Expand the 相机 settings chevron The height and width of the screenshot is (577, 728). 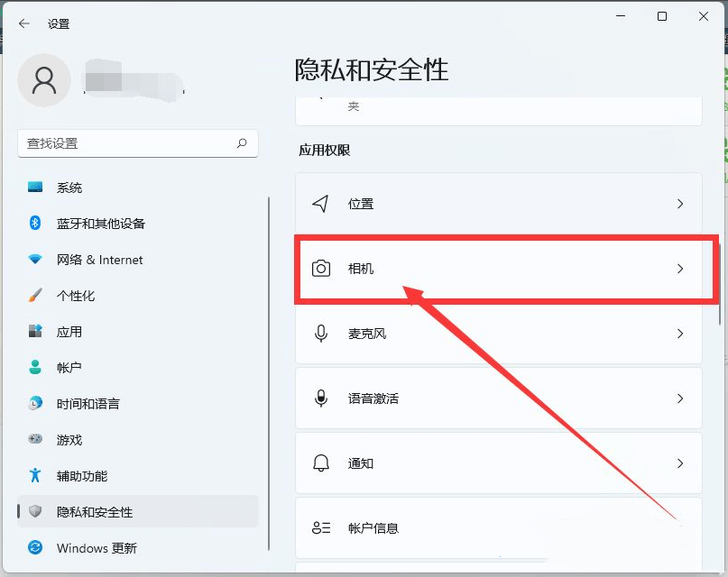pyautogui.click(x=681, y=269)
